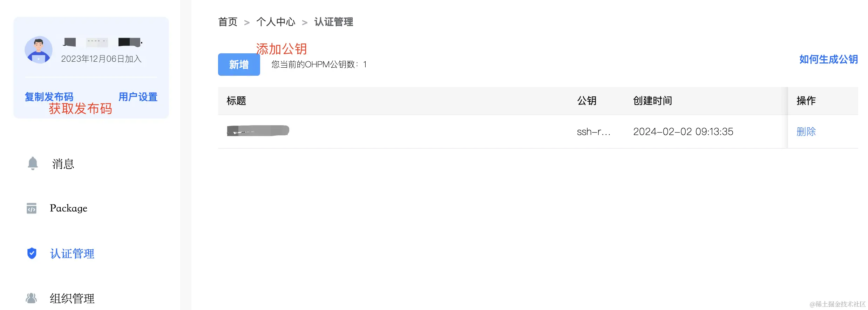This screenshot has height=310, width=868.
Task: Click the truncated ssh-r... public key cell
Action: [594, 132]
